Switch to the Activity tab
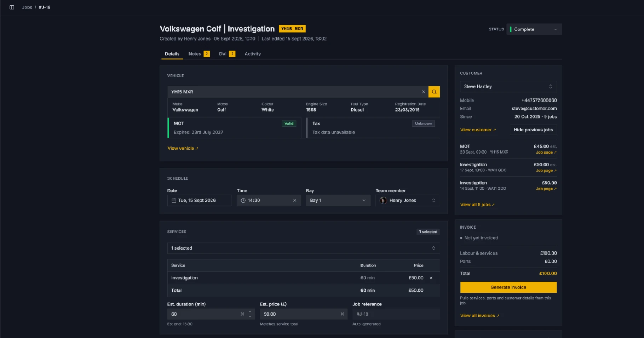 [x=253, y=54]
